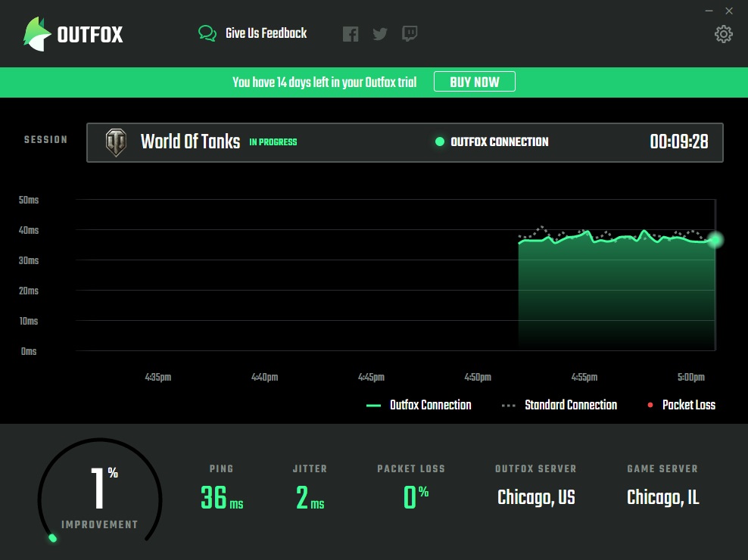748x560 pixels.
Task: Close the Outfox window
Action: click(728, 11)
